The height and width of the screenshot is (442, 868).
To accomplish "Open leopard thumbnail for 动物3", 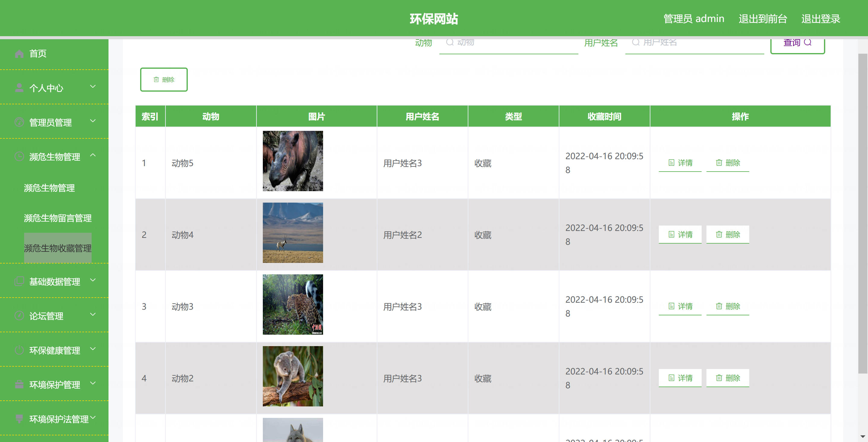I will [x=293, y=305].
